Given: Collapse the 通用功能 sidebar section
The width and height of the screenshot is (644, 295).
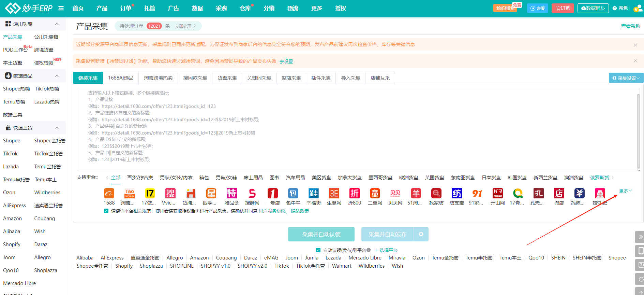Looking at the screenshot, I should pos(57,24).
